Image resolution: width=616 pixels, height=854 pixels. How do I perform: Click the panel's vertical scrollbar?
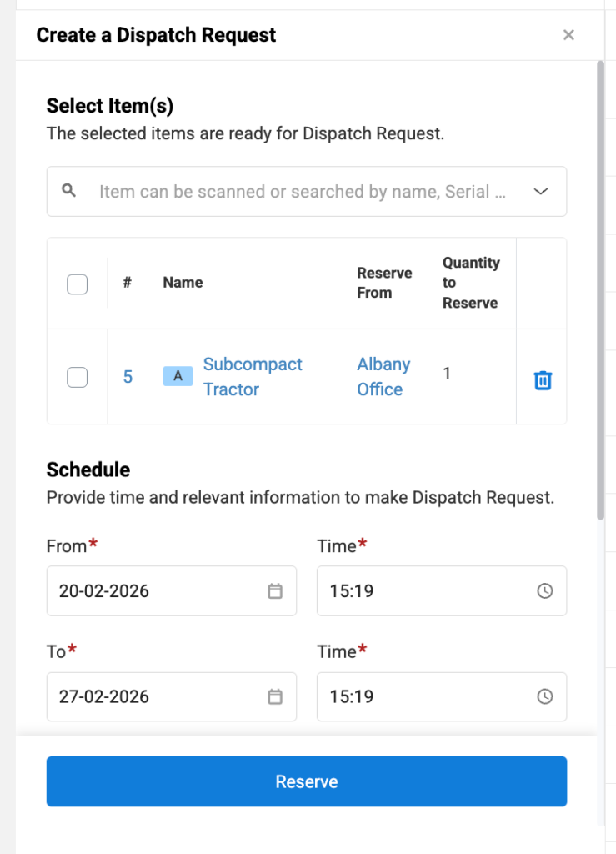pos(600,292)
